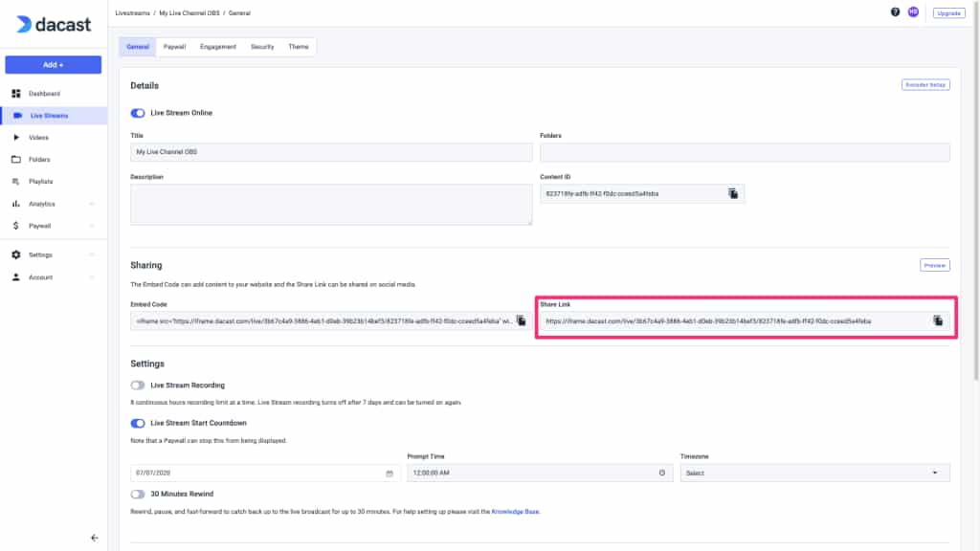Switch to the General tab
Viewport: 980px width, 551px height.
point(138,47)
